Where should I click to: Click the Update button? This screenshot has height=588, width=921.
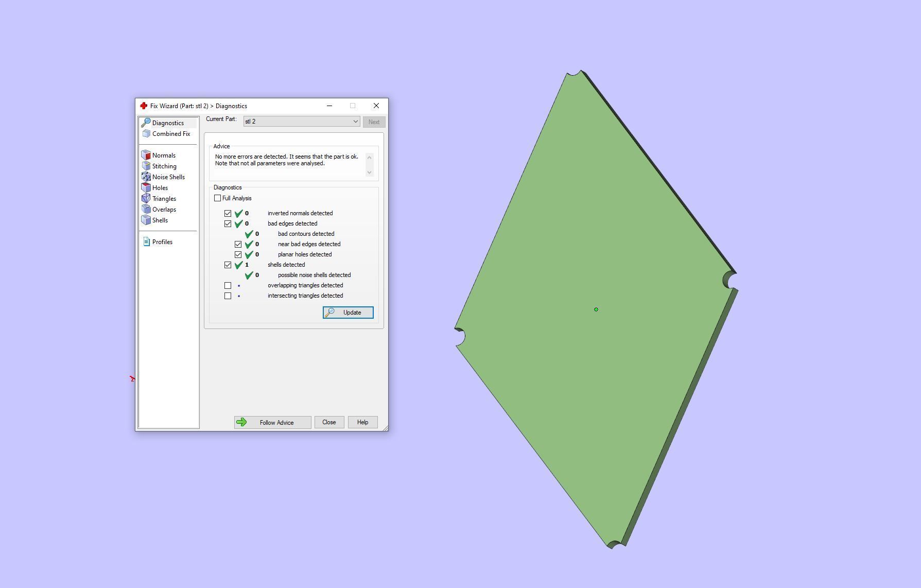pyautogui.click(x=348, y=313)
